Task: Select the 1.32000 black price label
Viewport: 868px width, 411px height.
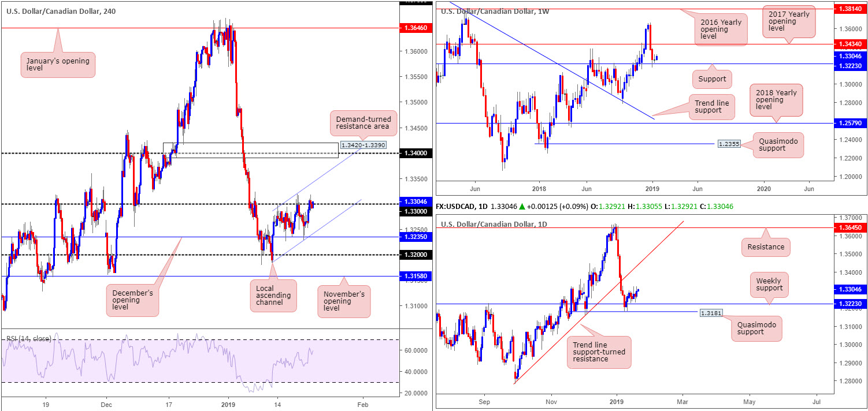Action: coord(416,255)
